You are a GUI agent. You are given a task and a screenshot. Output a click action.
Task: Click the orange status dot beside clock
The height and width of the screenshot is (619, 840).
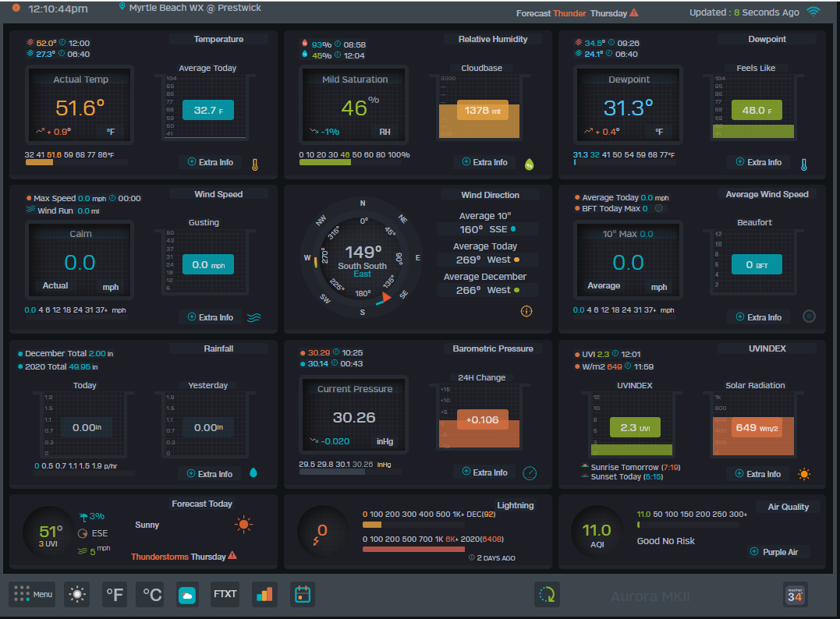(16, 8)
